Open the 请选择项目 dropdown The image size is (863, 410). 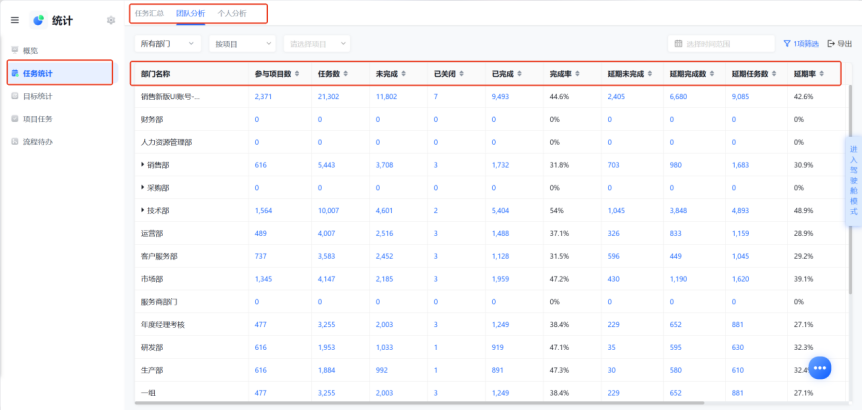[x=317, y=43]
